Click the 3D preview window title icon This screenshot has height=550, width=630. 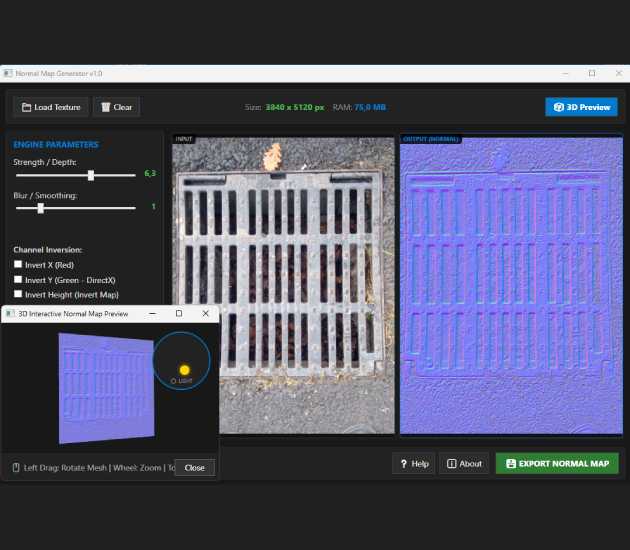coord(10,314)
